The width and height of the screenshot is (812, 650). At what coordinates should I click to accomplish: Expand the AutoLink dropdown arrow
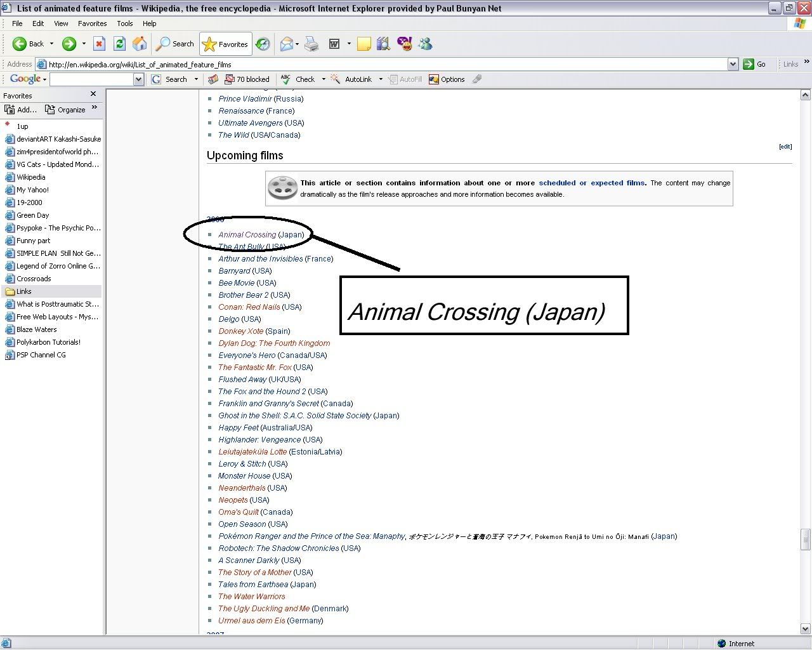coord(381,79)
